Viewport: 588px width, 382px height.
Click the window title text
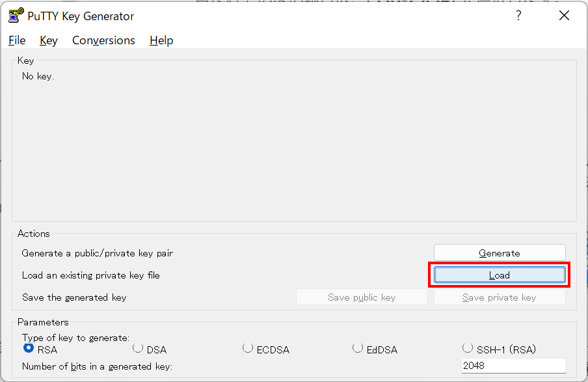tap(81, 16)
